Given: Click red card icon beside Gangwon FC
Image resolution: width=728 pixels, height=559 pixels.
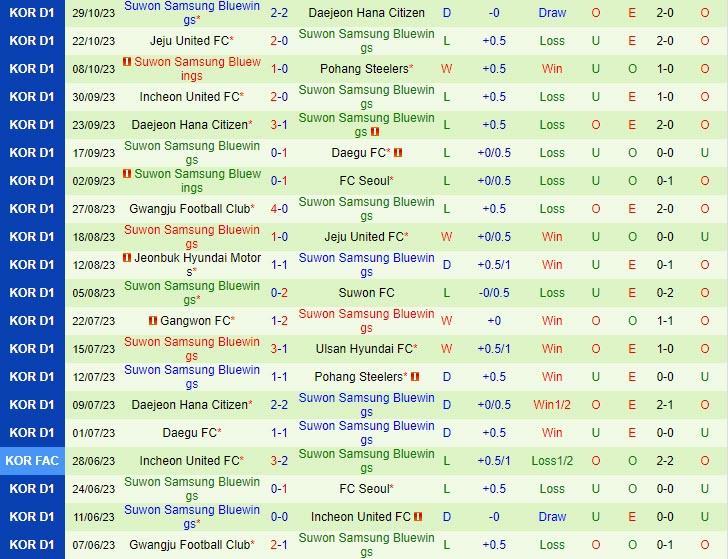Looking at the screenshot, I should tap(153, 321).
